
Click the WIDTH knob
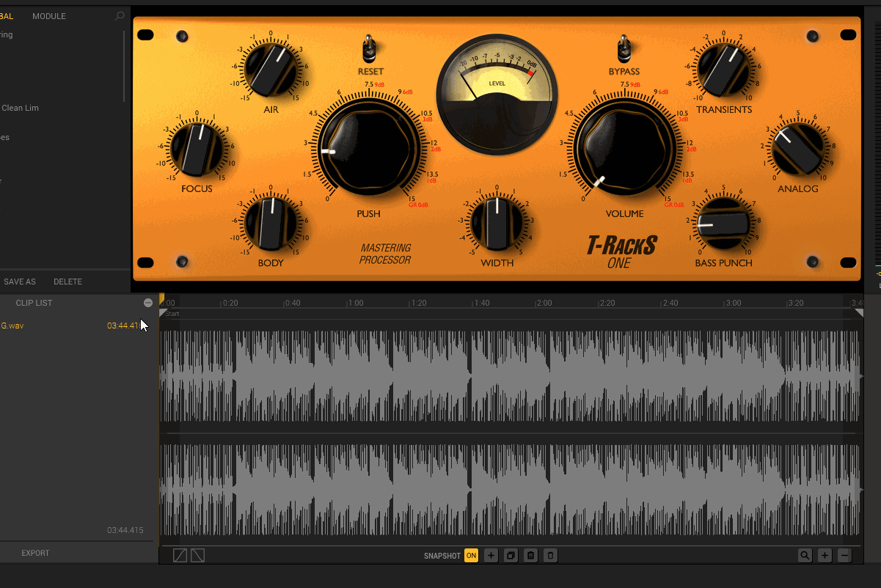[x=497, y=223]
